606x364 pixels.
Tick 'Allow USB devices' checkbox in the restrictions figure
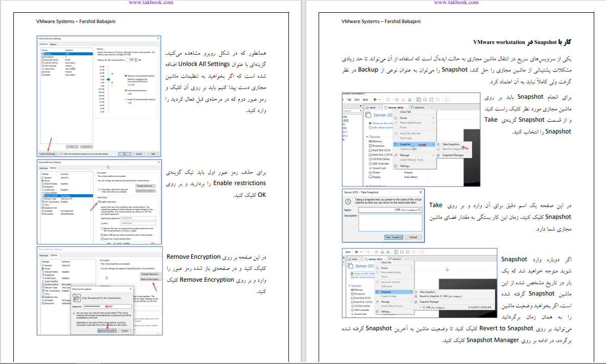[x=102, y=235]
